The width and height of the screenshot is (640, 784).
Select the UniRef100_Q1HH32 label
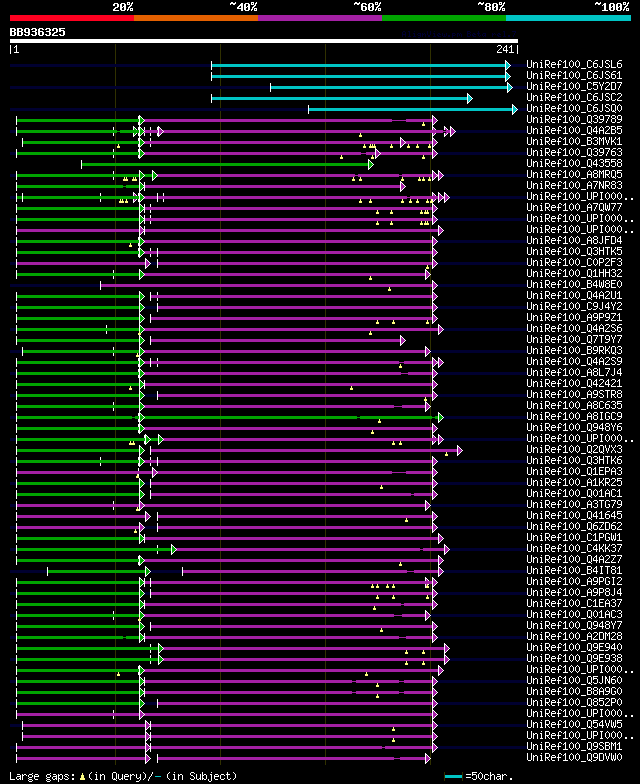574,274
